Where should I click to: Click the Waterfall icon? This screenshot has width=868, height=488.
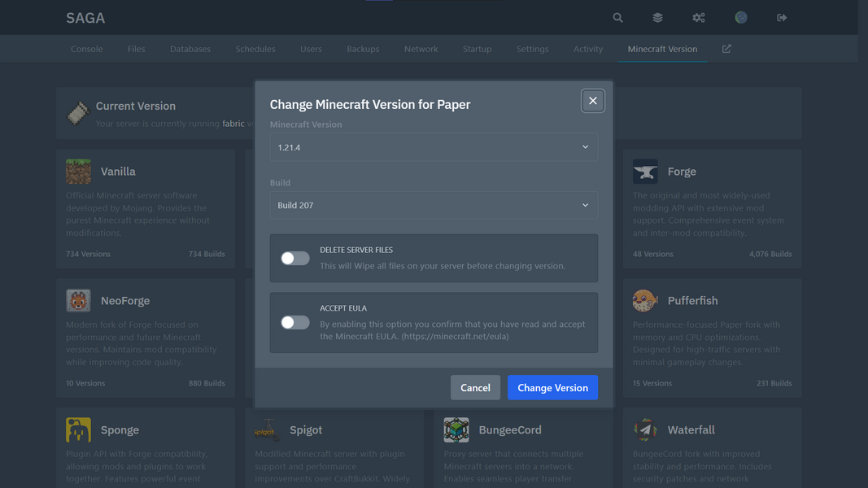(x=645, y=430)
